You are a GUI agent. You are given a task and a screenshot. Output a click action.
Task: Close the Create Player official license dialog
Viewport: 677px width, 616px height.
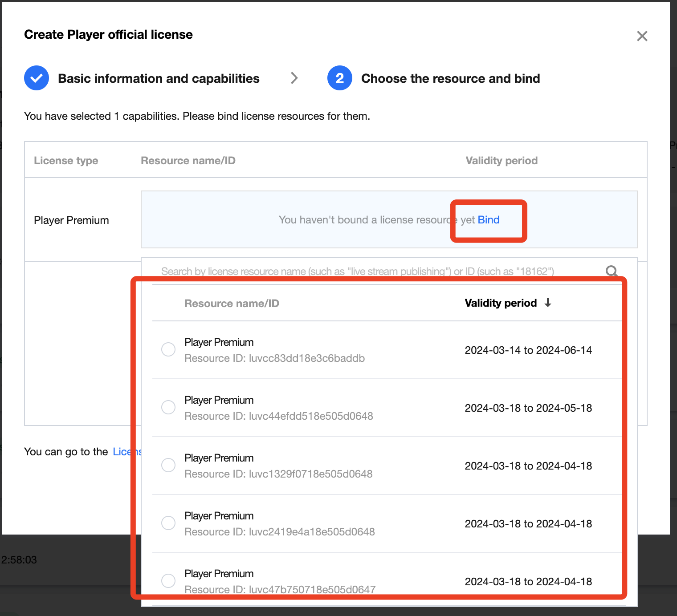coord(642,36)
